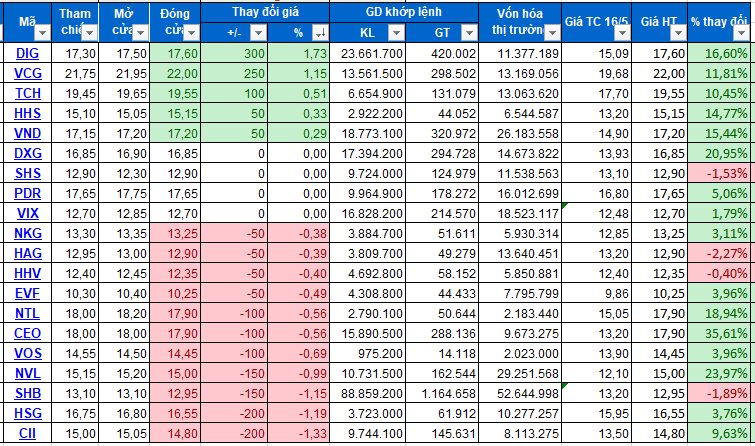The height and width of the screenshot is (446, 755).
Task: Open the Mở cửa column filter dropdown
Action: point(140,33)
